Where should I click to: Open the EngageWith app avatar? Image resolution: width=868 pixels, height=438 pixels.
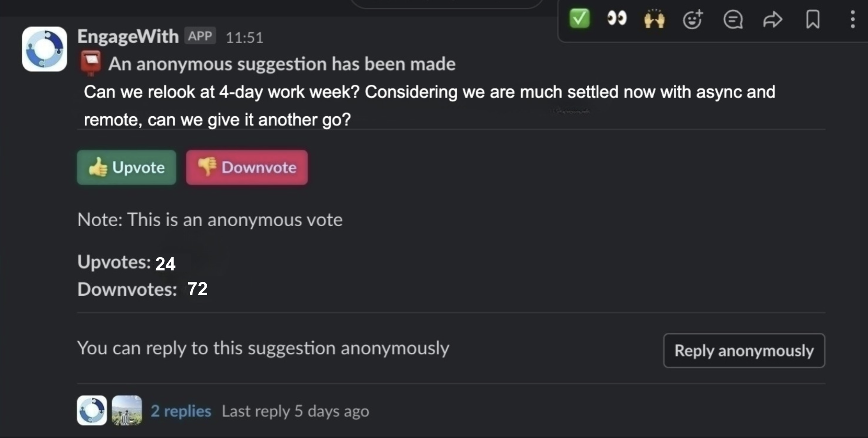pos(44,49)
